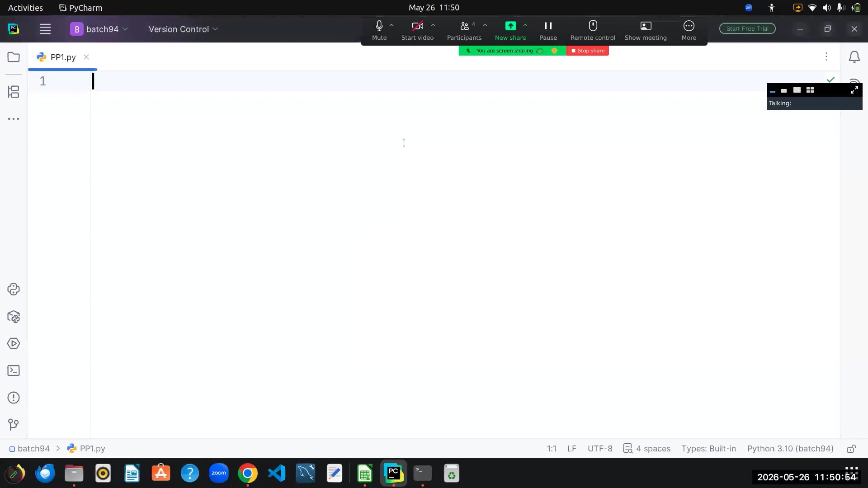
Task: Open the Notifications bell
Action: (x=854, y=57)
